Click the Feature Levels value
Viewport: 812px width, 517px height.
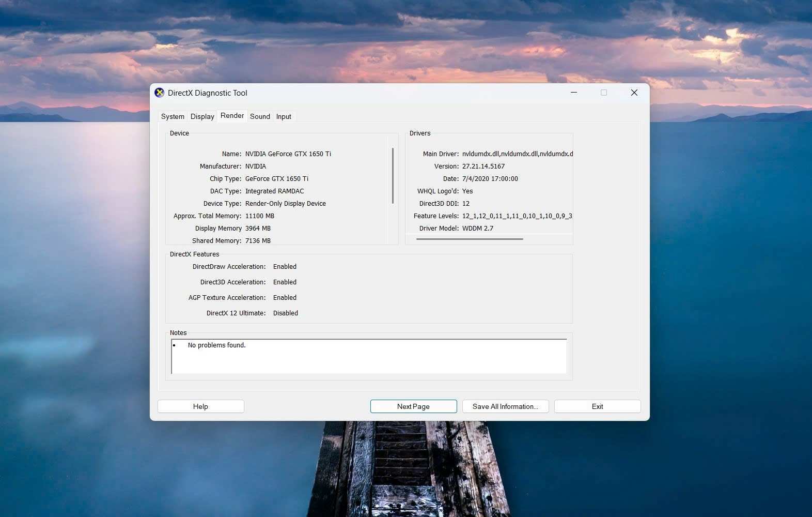517,216
